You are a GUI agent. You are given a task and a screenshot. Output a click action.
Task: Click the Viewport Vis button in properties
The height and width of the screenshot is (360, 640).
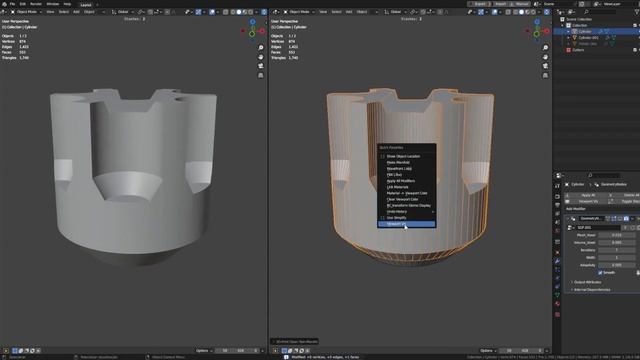(x=588, y=201)
